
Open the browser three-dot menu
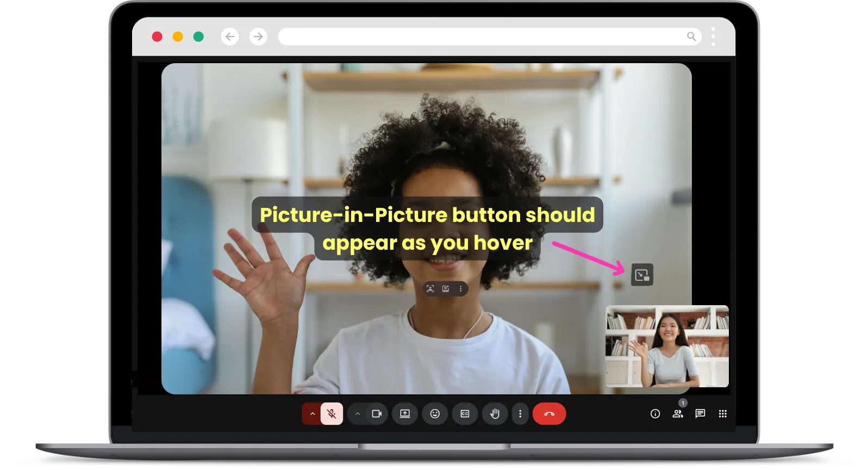[713, 36]
